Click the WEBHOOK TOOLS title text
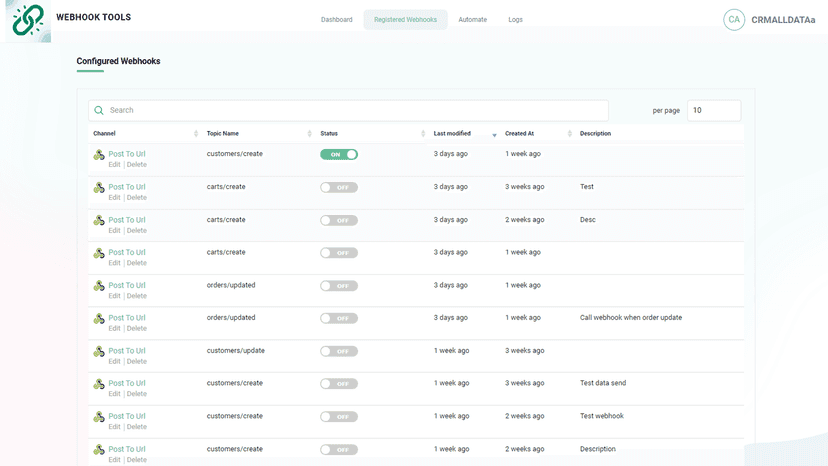Screen dimensions: 828x466 pyautogui.click(x=93, y=17)
